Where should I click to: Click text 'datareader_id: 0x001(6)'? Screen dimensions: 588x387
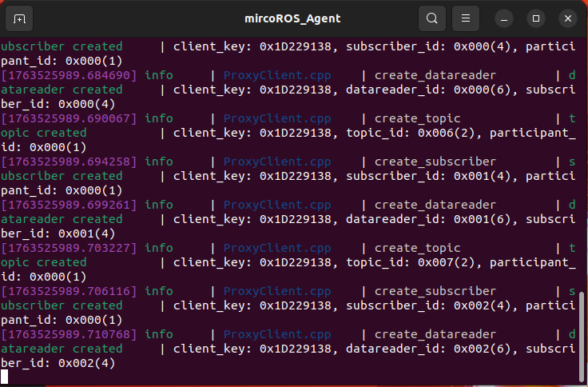[x=428, y=219]
